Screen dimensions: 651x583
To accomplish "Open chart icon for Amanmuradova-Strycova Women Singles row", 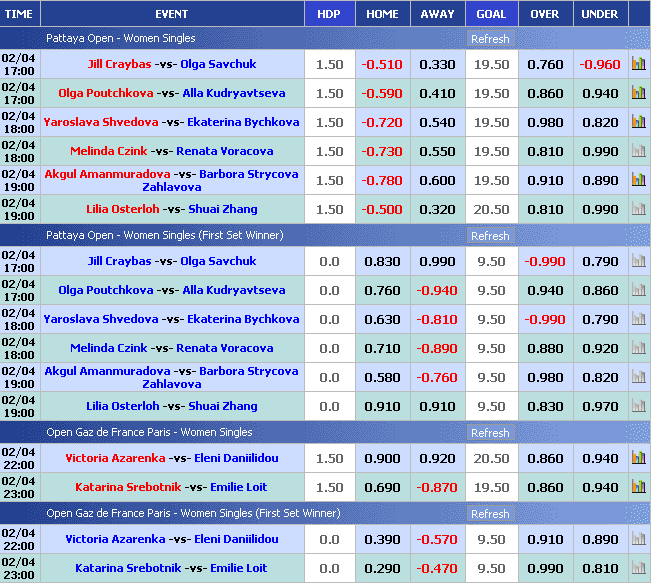I will click(x=638, y=180).
